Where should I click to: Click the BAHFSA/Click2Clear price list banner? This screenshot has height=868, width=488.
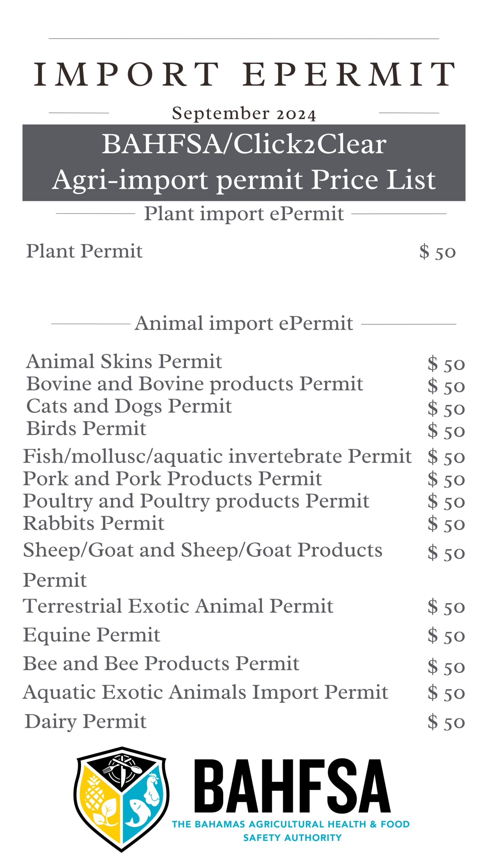[244, 163]
